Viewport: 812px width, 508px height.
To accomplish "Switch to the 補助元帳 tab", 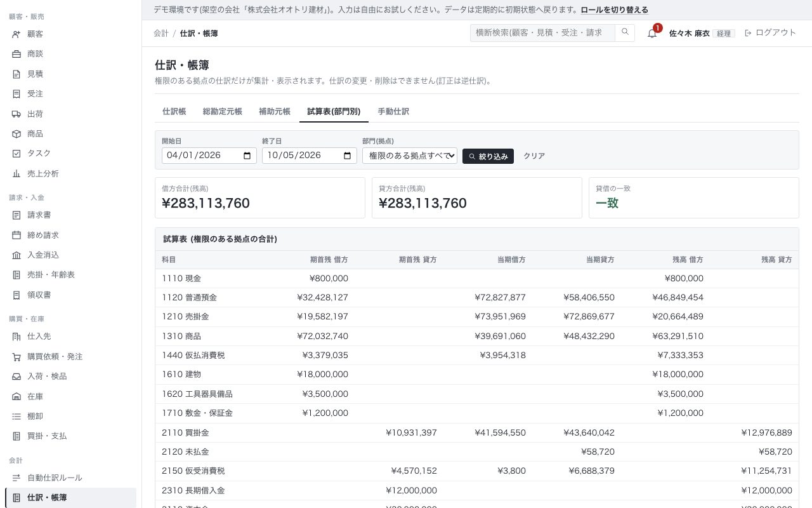I will (x=275, y=111).
